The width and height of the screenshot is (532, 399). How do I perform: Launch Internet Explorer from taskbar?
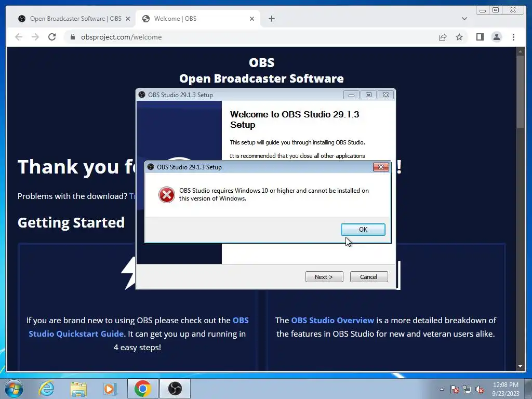[x=46, y=389]
